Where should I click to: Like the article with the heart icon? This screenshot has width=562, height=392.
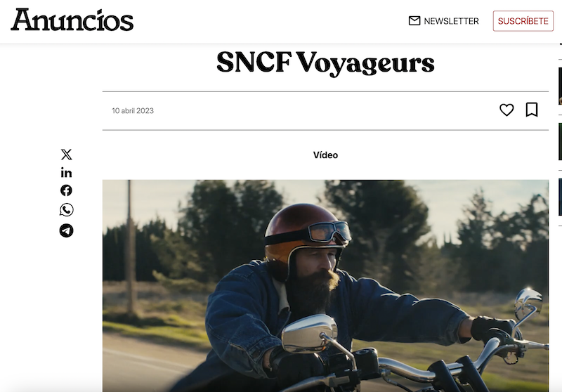click(507, 110)
